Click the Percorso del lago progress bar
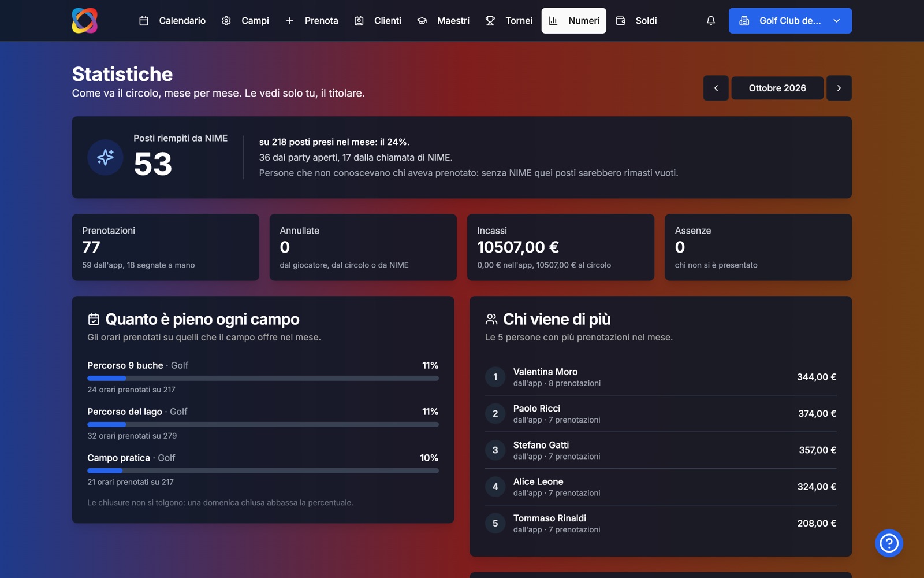The height and width of the screenshot is (578, 924). [263, 424]
